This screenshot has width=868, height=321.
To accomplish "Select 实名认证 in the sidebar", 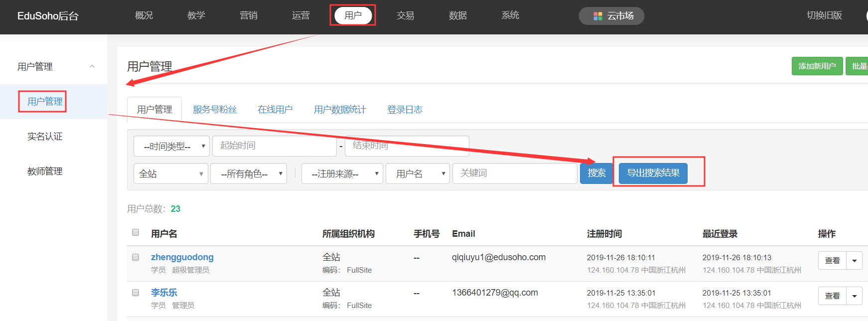I will click(x=45, y=137).
